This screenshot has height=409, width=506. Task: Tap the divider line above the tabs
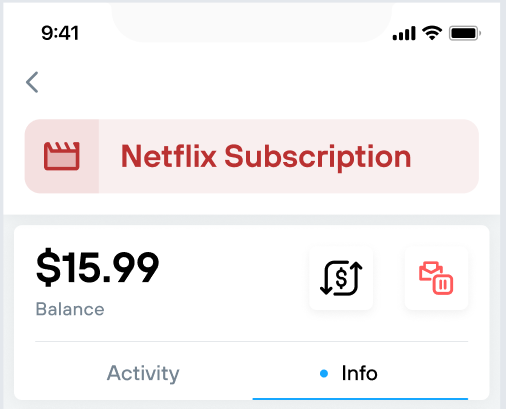click(252, 341)
